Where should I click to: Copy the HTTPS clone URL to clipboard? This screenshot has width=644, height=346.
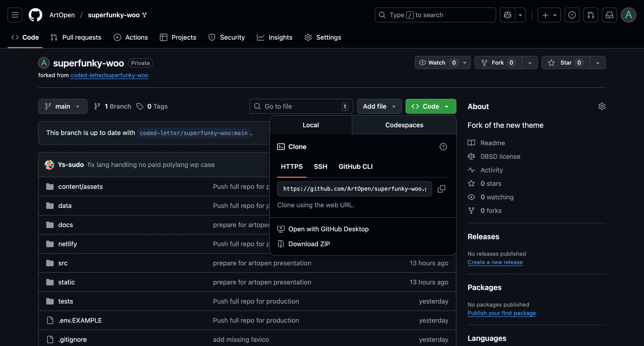click(441, 189)
